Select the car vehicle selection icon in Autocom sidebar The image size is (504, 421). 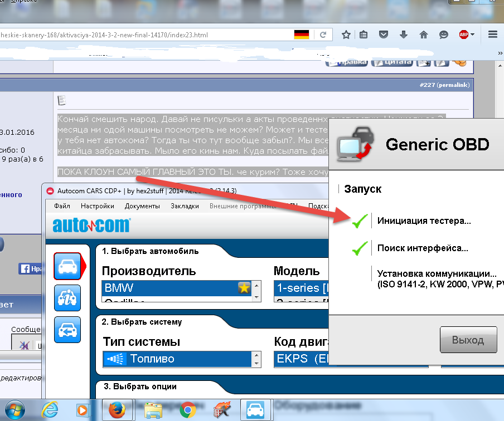pyautogui.click(x=67, y=266)
